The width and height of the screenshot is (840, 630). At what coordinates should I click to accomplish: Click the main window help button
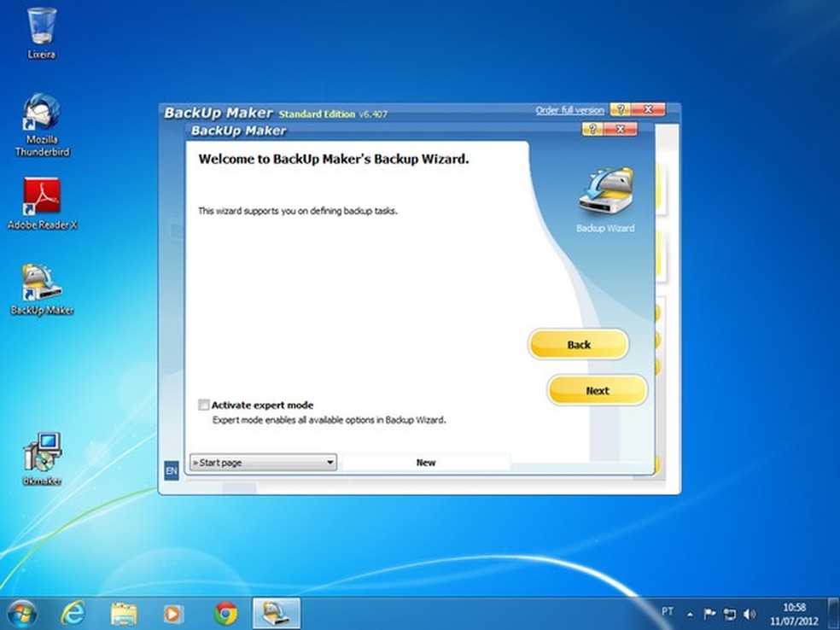tap(620, 109)
